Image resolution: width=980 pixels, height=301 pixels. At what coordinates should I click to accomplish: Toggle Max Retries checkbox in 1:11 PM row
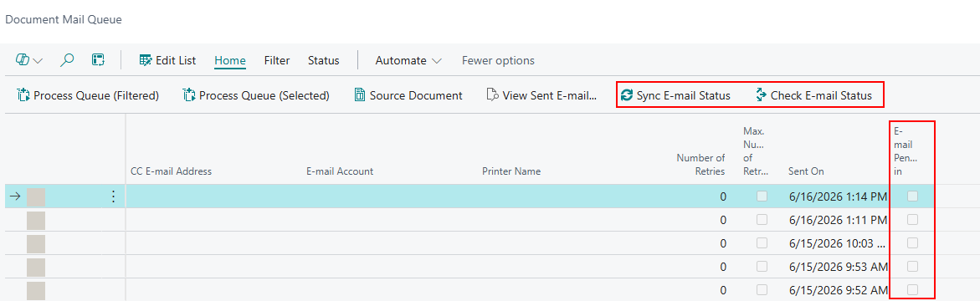[762, 219]
